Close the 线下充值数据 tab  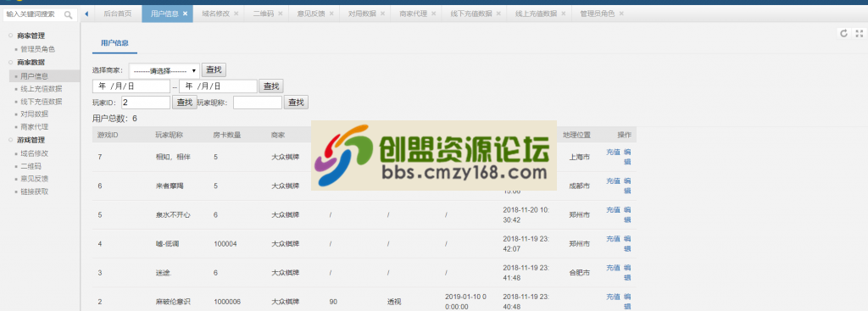(x=498, y=14)
